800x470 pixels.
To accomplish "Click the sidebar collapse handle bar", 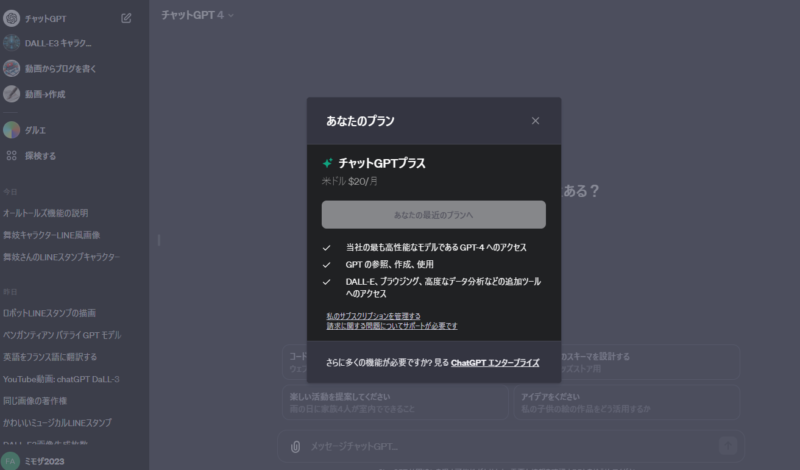I will pos(159,240).
